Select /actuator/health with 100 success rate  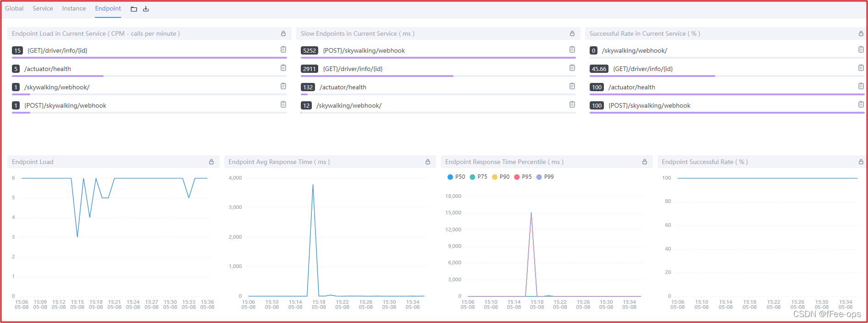[632, 87]
